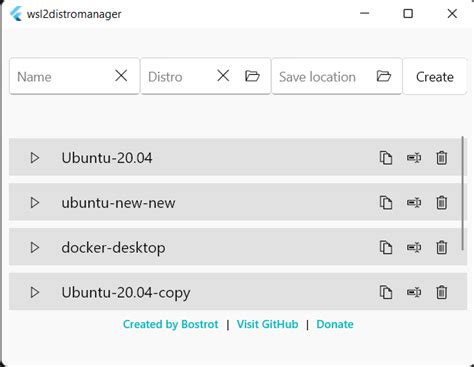This screenshot has width=474, height=367.
Task: Start docker-desktop with its play icon
Action: (35, 248)
